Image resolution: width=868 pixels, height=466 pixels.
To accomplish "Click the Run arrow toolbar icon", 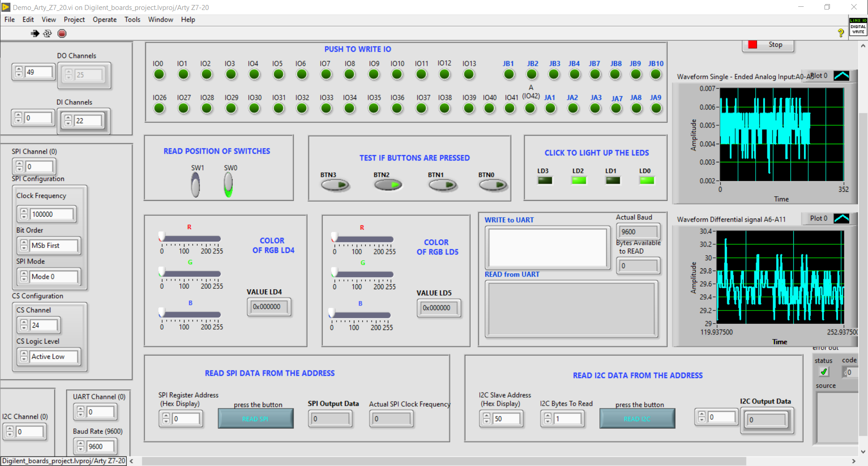I will tap(35, 33).
